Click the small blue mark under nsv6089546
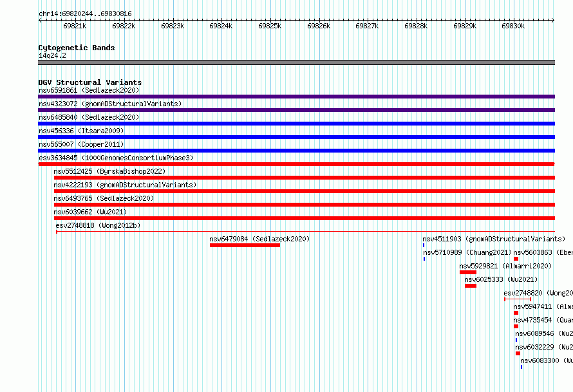This screenshot has height=392, width=573. tap(516, 340)
